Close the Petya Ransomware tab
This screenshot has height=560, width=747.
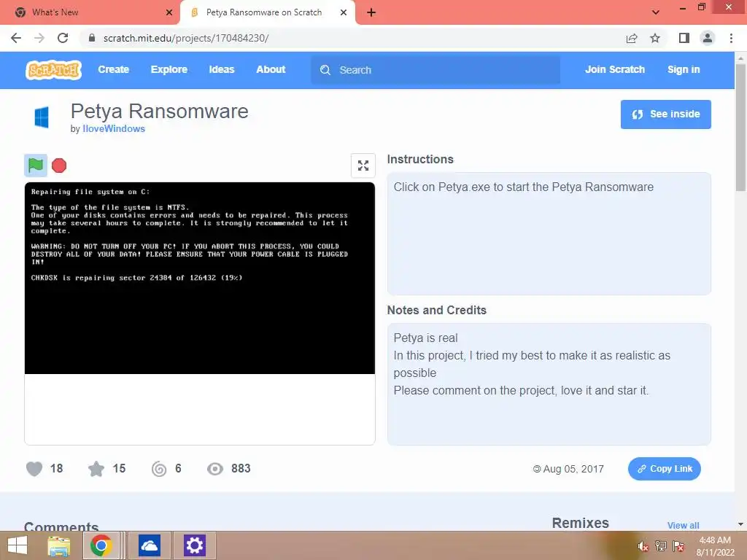[x=344, y=12]
